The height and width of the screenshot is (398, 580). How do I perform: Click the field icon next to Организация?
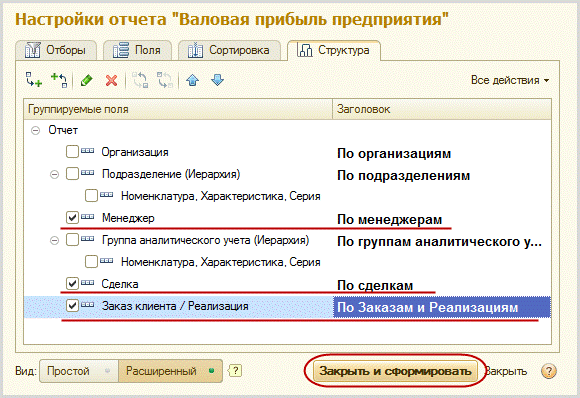pyautogui.click(x=87, y=151)
